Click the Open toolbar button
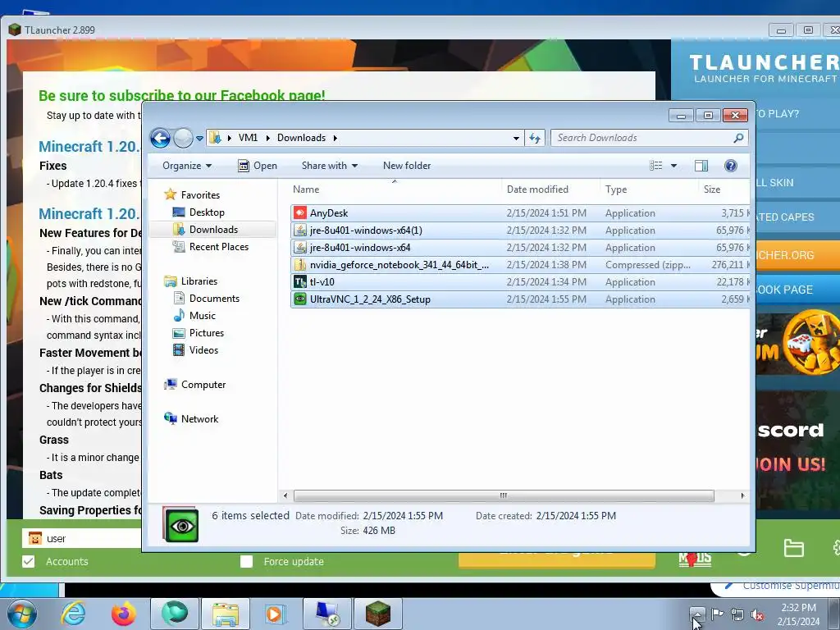Image resolution: width=840 pixels, height=630 pixels. pos(258,166)
